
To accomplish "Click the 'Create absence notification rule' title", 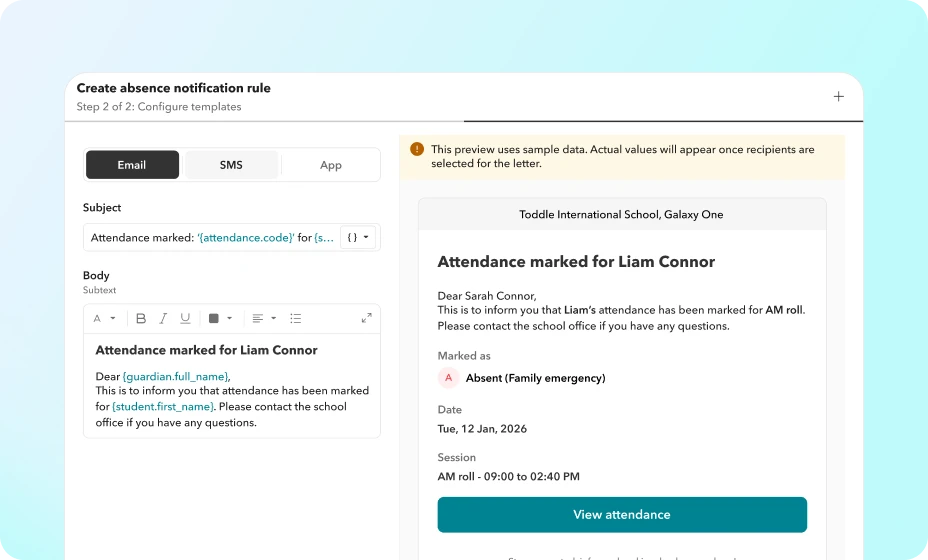I will click(173, 88).
